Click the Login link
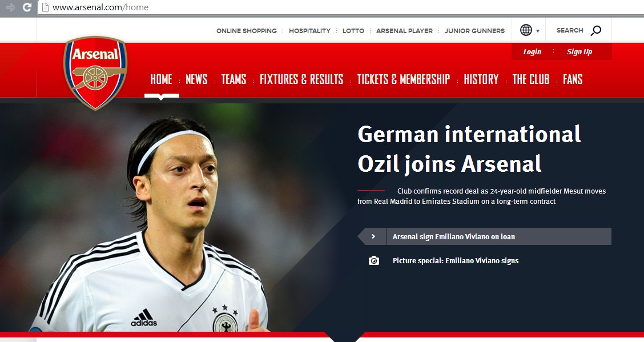The height and width of the screenshot is (342, 644). point(532,52)
